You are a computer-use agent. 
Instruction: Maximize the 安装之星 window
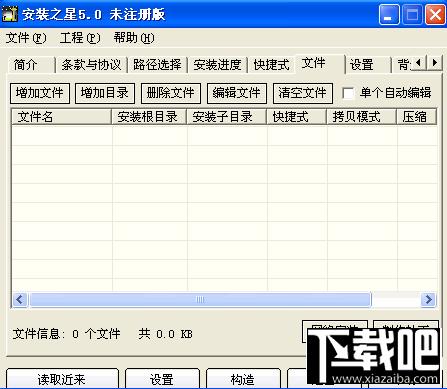412,15
